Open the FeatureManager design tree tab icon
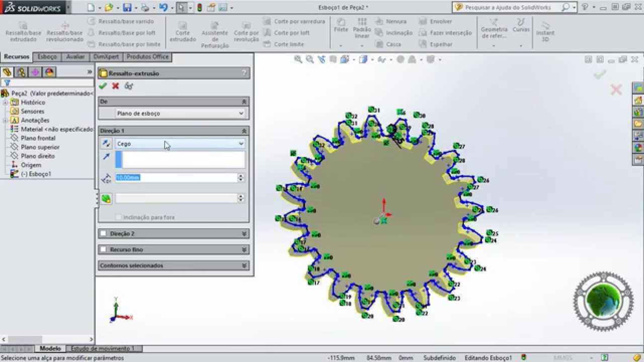The width and height of the screenshot is (644, 362). tap(7, 72)
